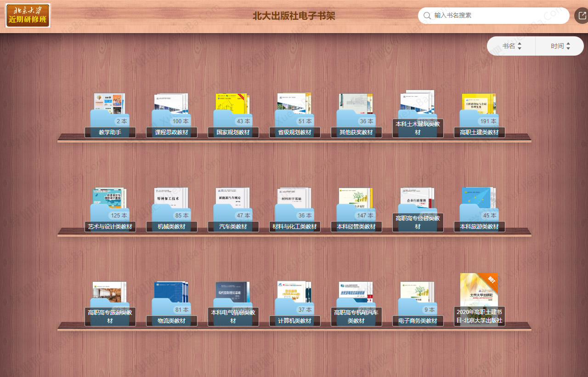Screen dimensions: 588x377
Task: Open the 高职高专机电汽车类教材 folder
Action: click(x=356, y=303)
